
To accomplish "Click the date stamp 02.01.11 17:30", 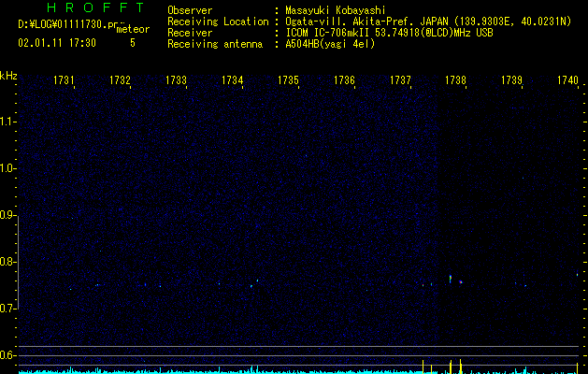I will (57, 43).
